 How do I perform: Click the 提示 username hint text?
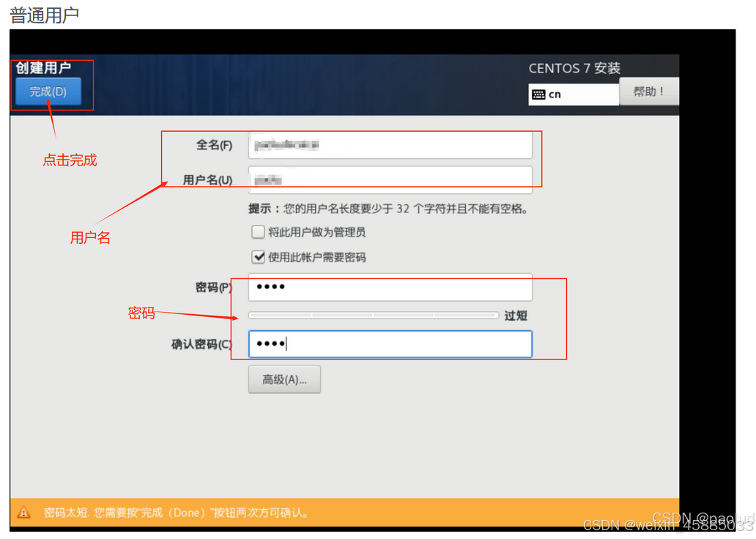coord(388,209)
